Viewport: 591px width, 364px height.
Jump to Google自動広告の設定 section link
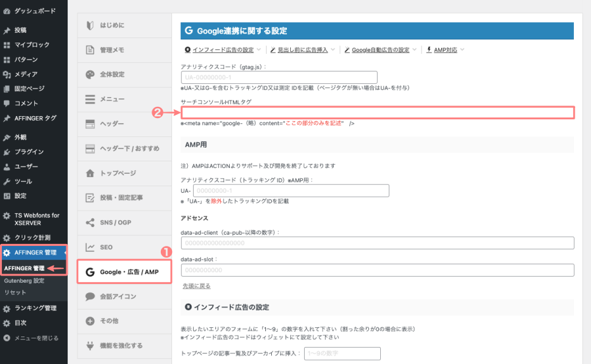pos(380,50)
